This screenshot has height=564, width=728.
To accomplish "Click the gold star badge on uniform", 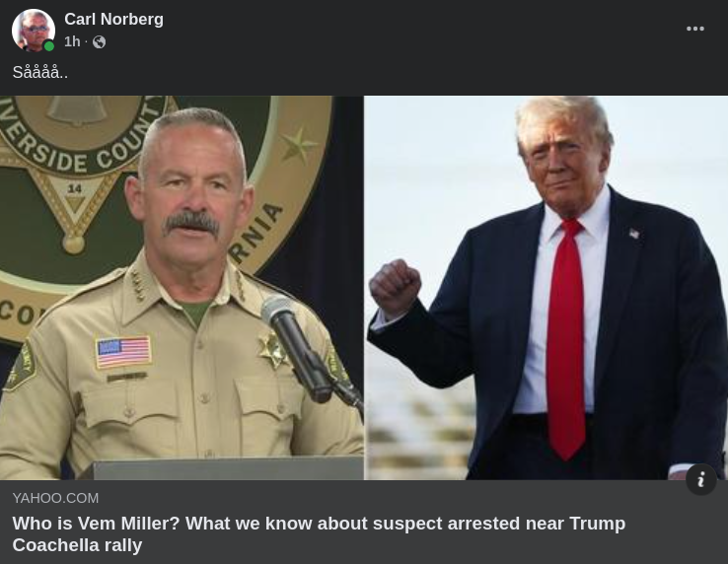I will coord(274,350).
